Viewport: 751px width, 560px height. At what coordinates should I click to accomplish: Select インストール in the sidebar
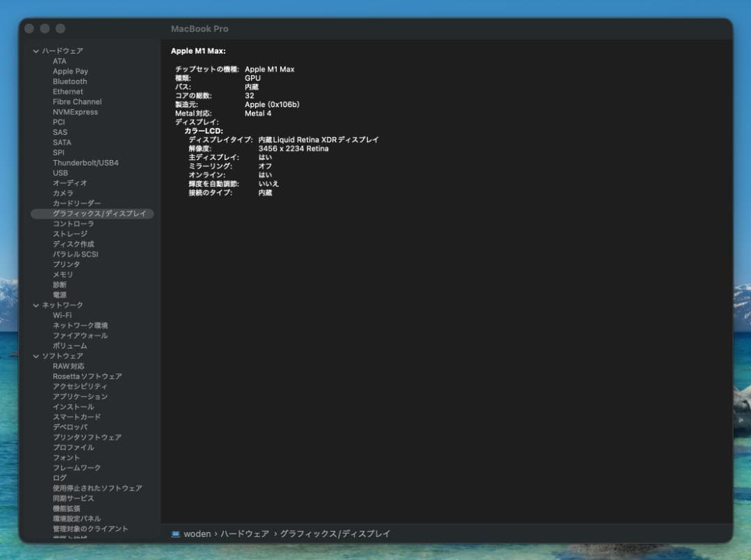click(73, 407)
